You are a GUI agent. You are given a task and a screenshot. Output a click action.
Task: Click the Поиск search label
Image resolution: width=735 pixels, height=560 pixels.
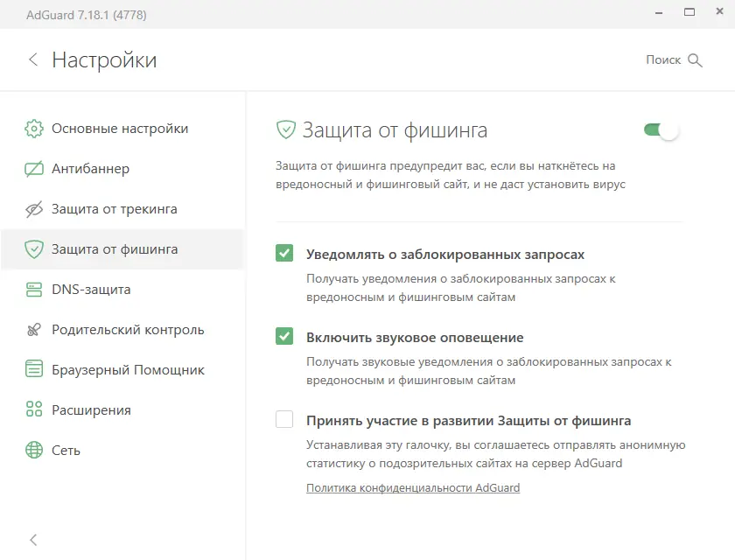click(x=663, y=60)
